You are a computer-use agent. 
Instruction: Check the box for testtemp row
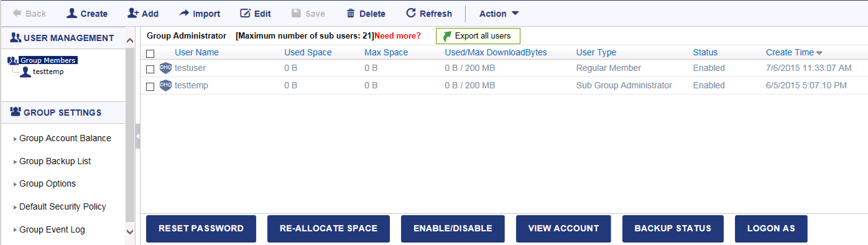pos(150,87)
